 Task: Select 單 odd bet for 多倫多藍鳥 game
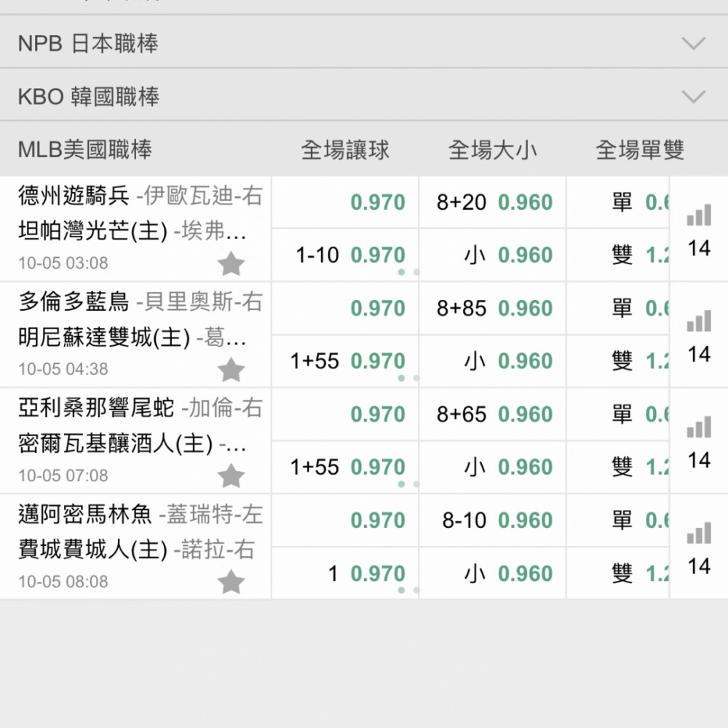pyautogui.click(x=617, y=308)
